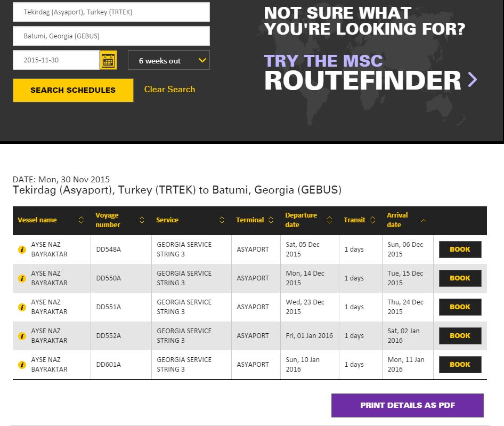Click the Tekirdag origin port field
Screen dimensions: 504x426
pos(111,12)
